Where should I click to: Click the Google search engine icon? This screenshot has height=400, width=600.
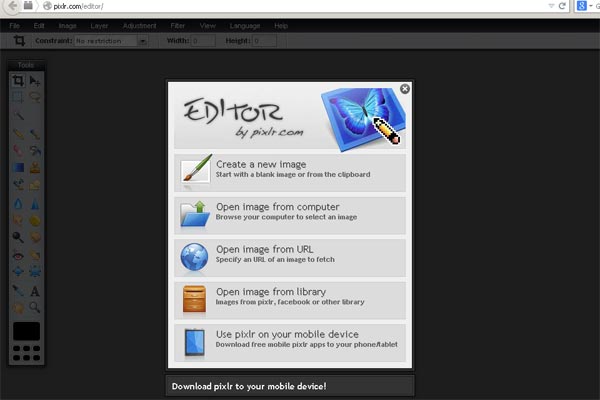[x=582, y=6]
